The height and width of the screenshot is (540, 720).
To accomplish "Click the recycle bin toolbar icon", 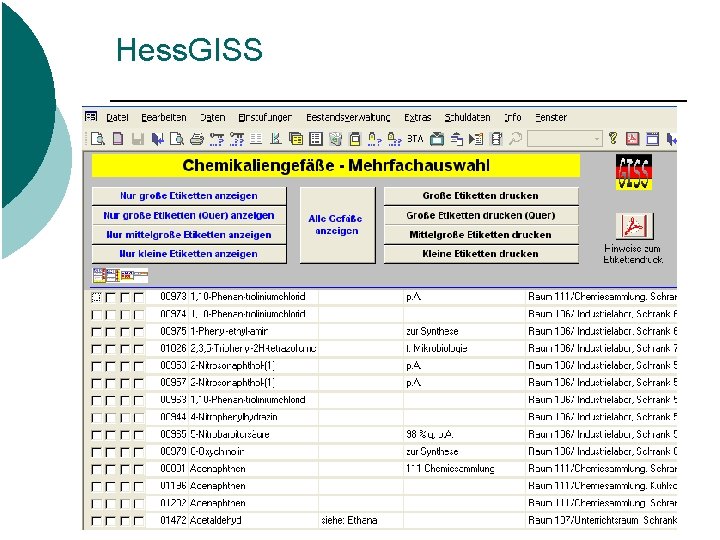I will click(336, 139).
